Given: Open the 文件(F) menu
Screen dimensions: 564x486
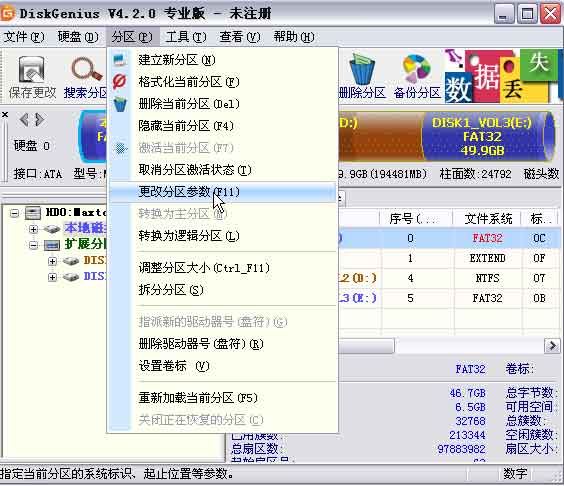Looking at the screenshot, I should (24, 37).
